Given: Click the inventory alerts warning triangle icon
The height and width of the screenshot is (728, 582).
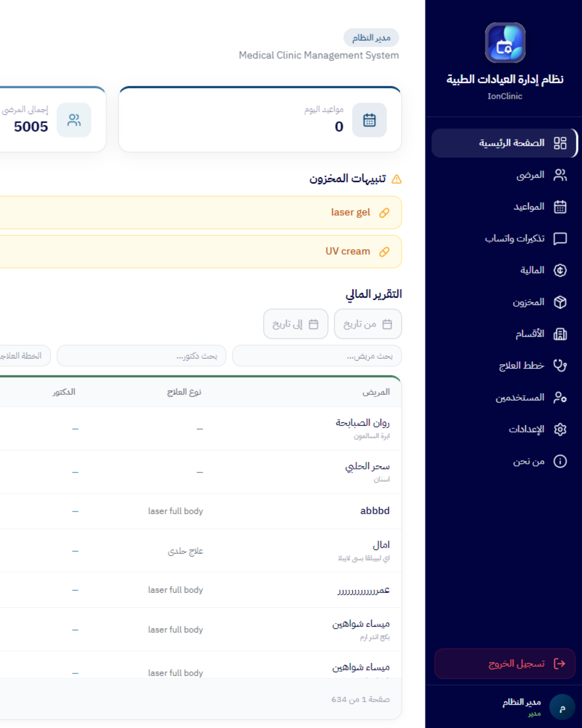Looking at the screenshot, I should click(x=396, y=179).
